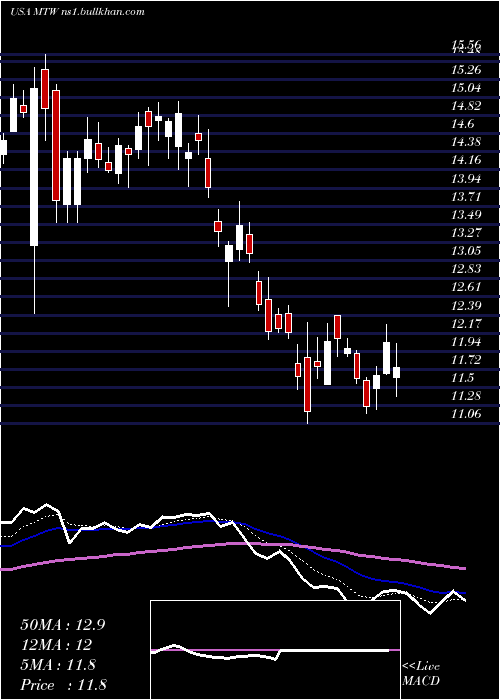Click the 12MA : 12 readout

[x=56, y=645]
